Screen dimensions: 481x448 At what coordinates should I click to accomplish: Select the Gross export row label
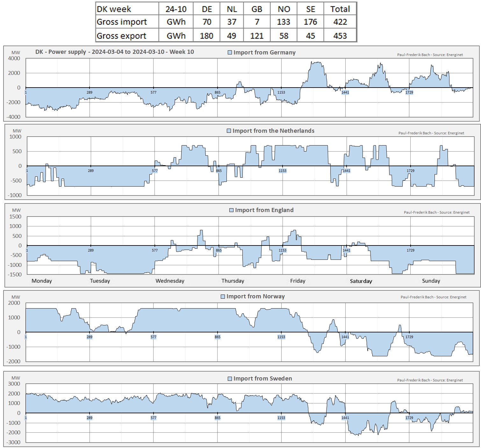[x=121, y=36]
